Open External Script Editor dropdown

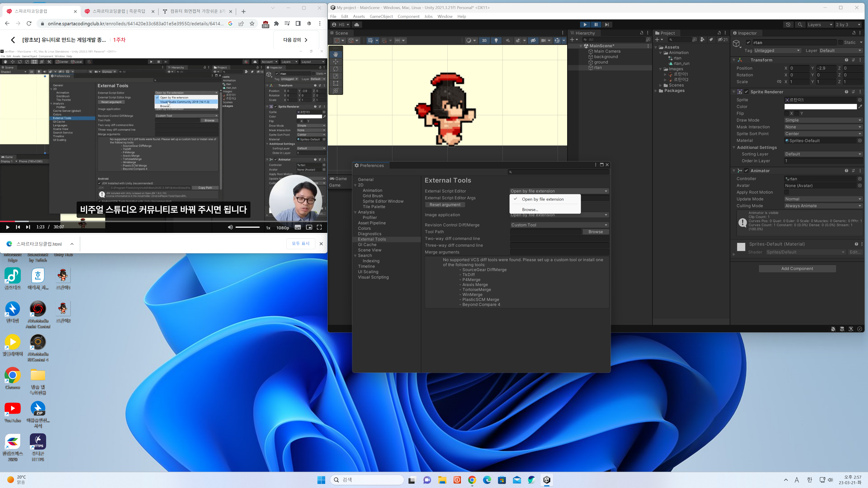coord(559,191)
